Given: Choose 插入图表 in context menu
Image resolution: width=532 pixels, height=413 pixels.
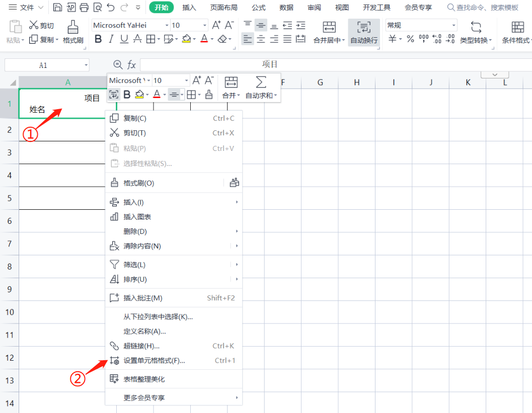Looking at the screenshot, I should click(x=174, y=217).
